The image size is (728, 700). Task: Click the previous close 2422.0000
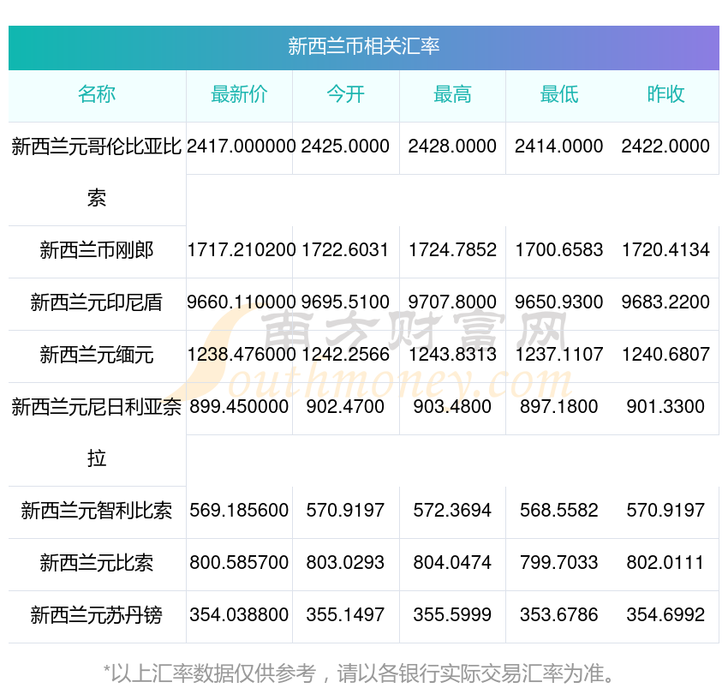point(665,147)
